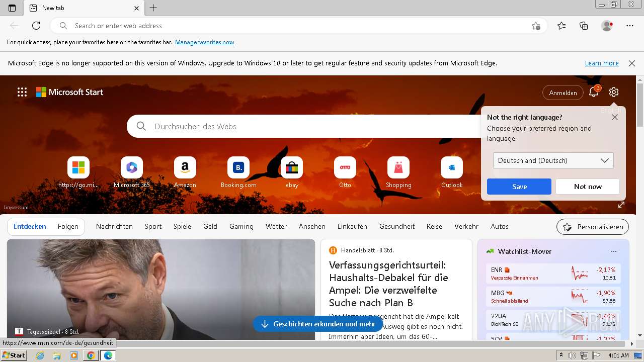The height and width of the screenshot is (362, 644).
Task: Open the Sport category
Action: click(x=153, y=226)
